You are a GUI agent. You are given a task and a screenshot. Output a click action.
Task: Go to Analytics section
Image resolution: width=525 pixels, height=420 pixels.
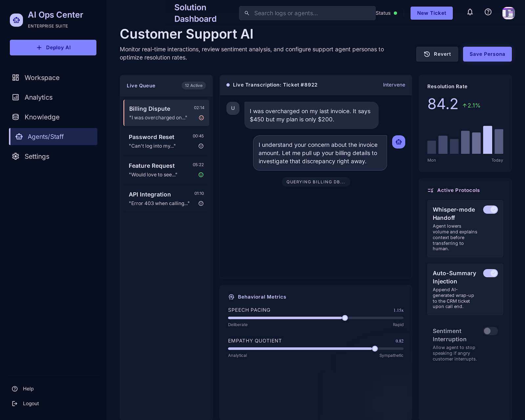(x=53, y=97)
